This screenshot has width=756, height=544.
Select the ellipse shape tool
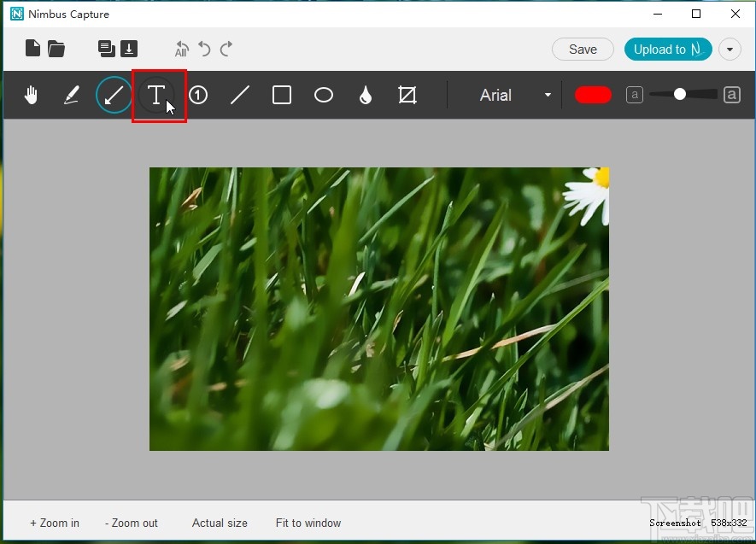324,95
